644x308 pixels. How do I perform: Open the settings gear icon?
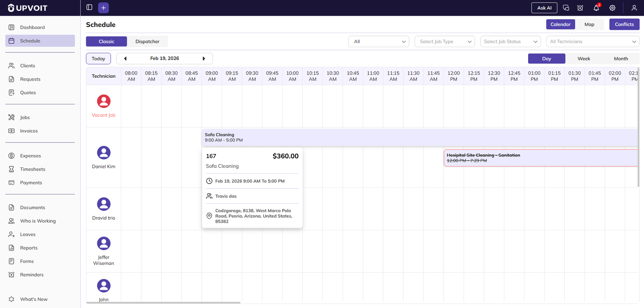point(612,8)
